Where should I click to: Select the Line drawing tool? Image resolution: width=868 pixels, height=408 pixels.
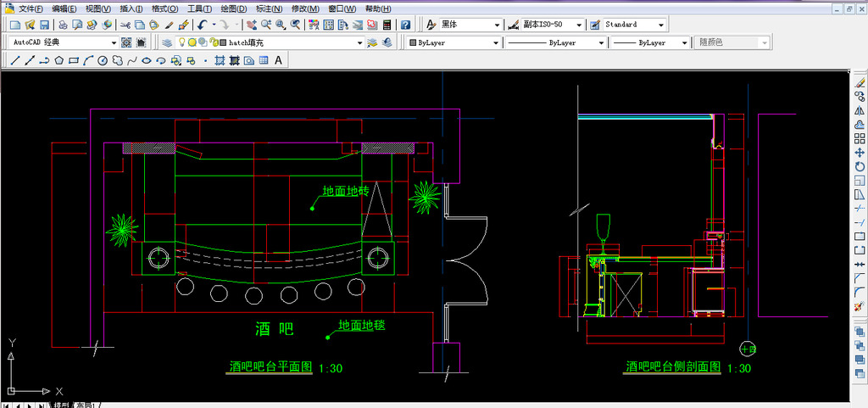[14, 60]
